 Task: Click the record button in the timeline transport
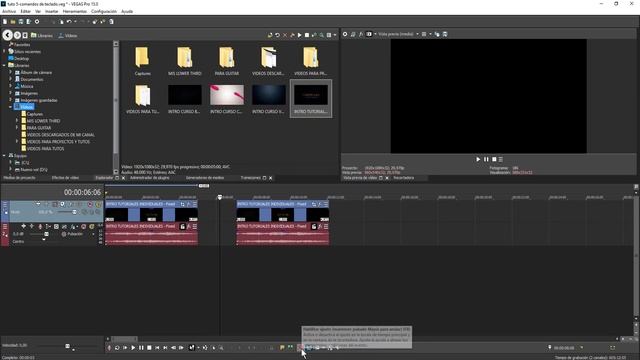click(x=109, y=348)
